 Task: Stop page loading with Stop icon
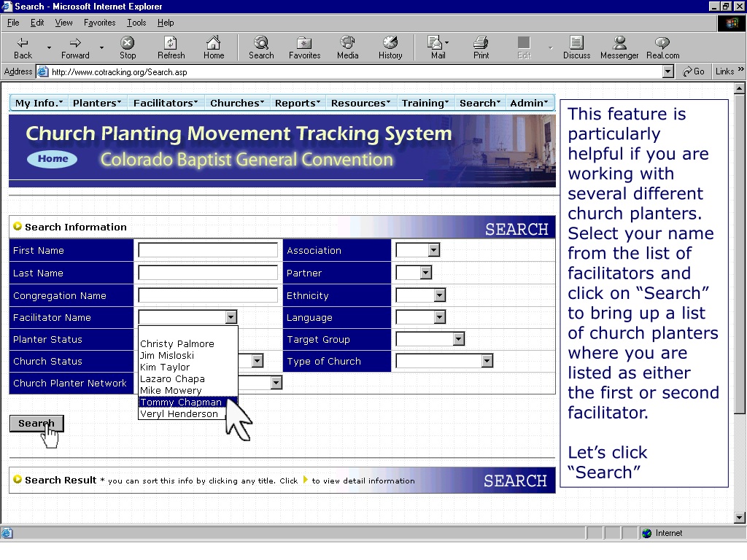(x=127, y=47)
